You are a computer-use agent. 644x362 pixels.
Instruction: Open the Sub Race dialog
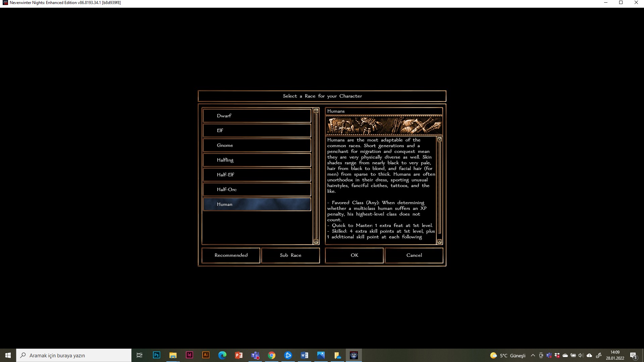(x=290, y=255)
